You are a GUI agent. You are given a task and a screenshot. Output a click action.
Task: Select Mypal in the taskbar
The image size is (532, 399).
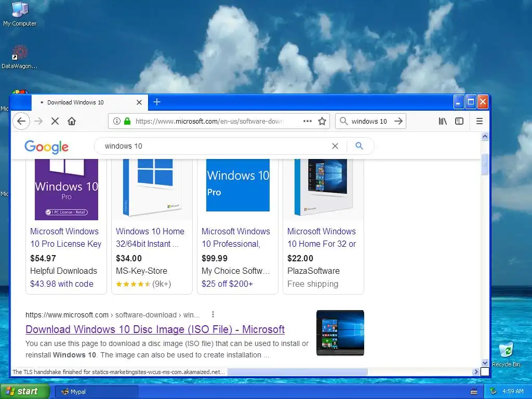click(x=96, y=392)
